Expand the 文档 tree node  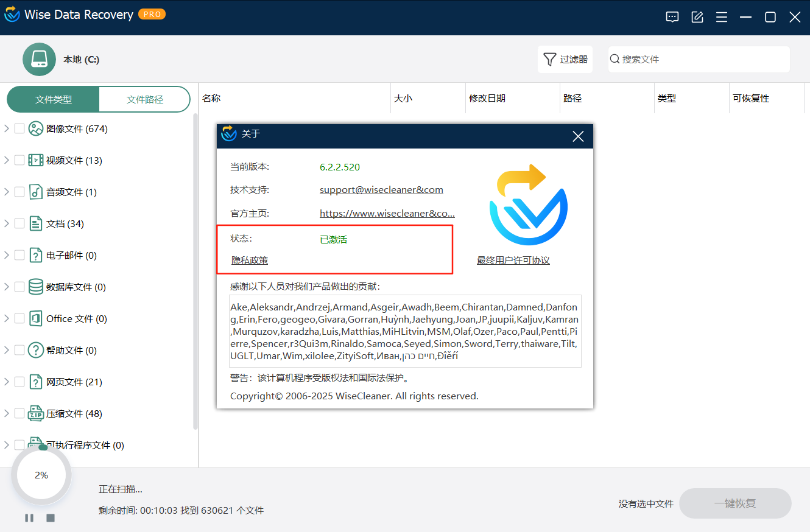coord(7,223)
